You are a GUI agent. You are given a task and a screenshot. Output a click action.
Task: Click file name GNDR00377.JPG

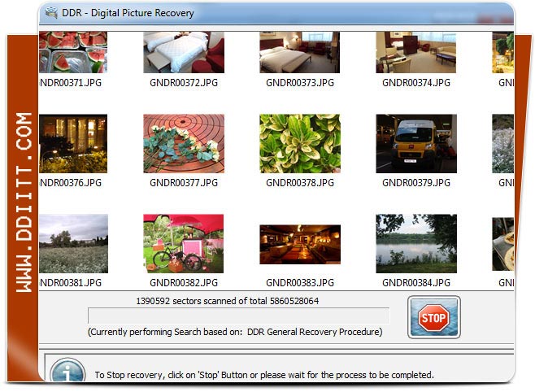[x=184, y=182]
